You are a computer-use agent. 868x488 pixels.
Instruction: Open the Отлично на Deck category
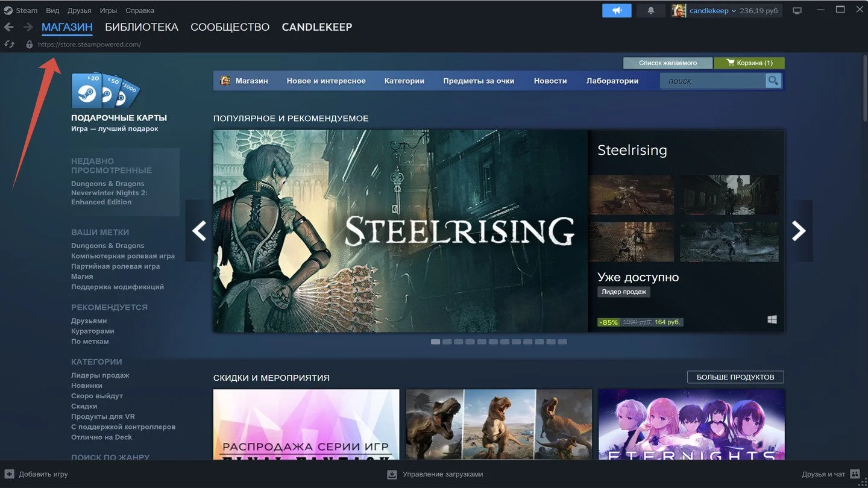pyautogui.click(x=101, y=437)
